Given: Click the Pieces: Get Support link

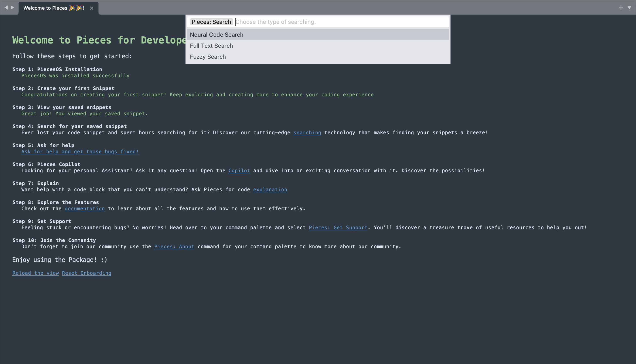Looking at the screenshot, I should [x=338, y=227].
